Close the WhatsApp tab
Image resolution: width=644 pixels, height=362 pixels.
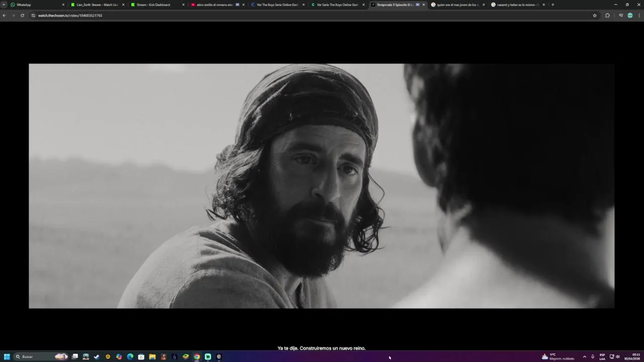[x=63, y=5]
